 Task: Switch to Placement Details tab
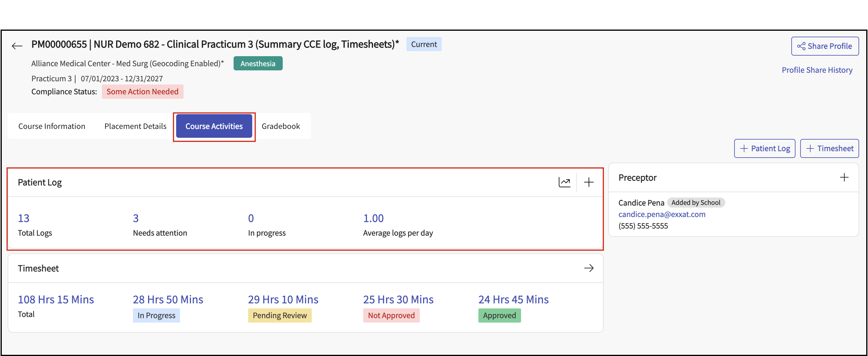(135, 126)
